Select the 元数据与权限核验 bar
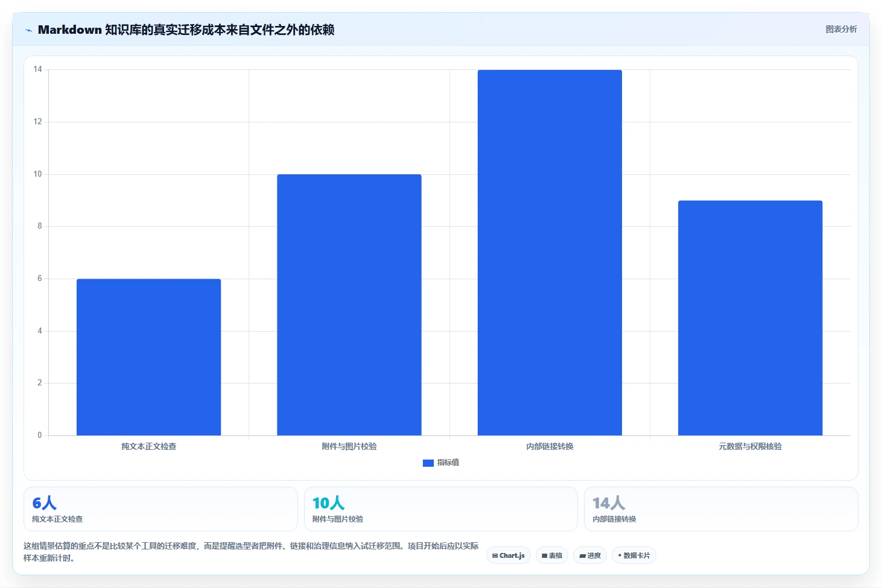 750,318
